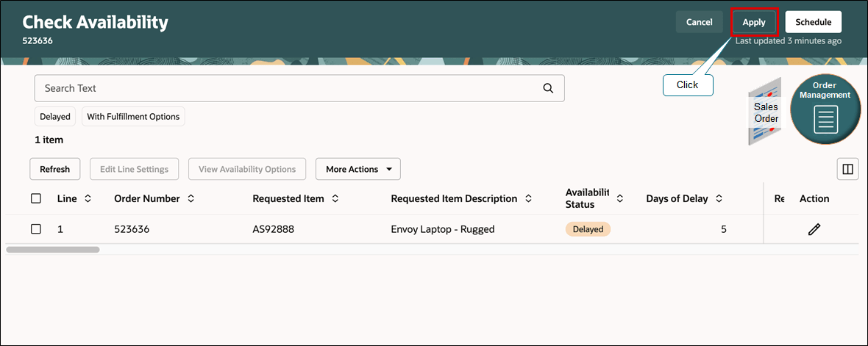Select the checkbox for line 1
868x346 pixels.
tap(36, 228)
